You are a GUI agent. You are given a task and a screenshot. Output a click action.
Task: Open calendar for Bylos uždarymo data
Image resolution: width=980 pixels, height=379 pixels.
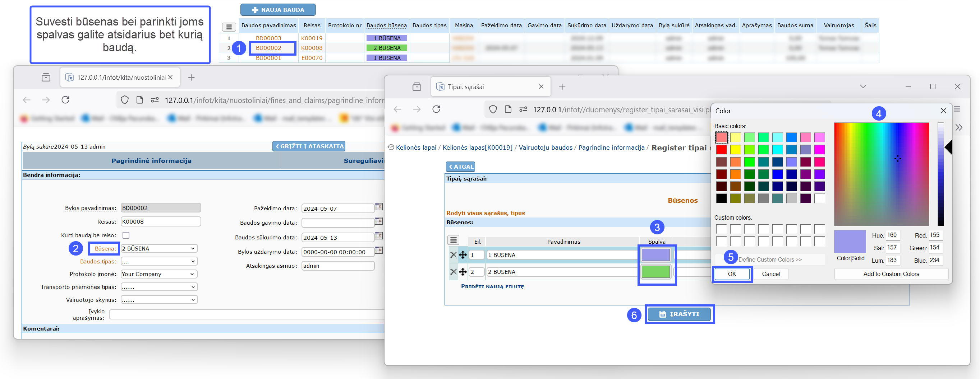[x=378, y=250]
